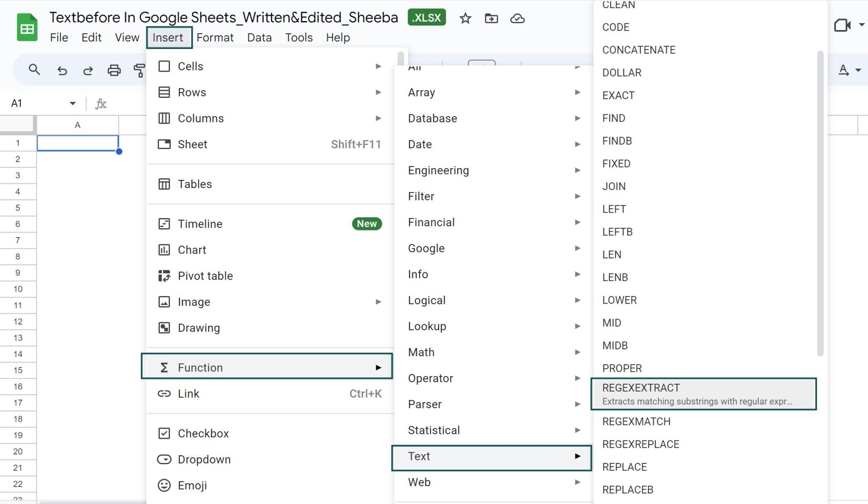Click the text color A icon
Screen dimensions: 868x504
(x=843, y=70)
